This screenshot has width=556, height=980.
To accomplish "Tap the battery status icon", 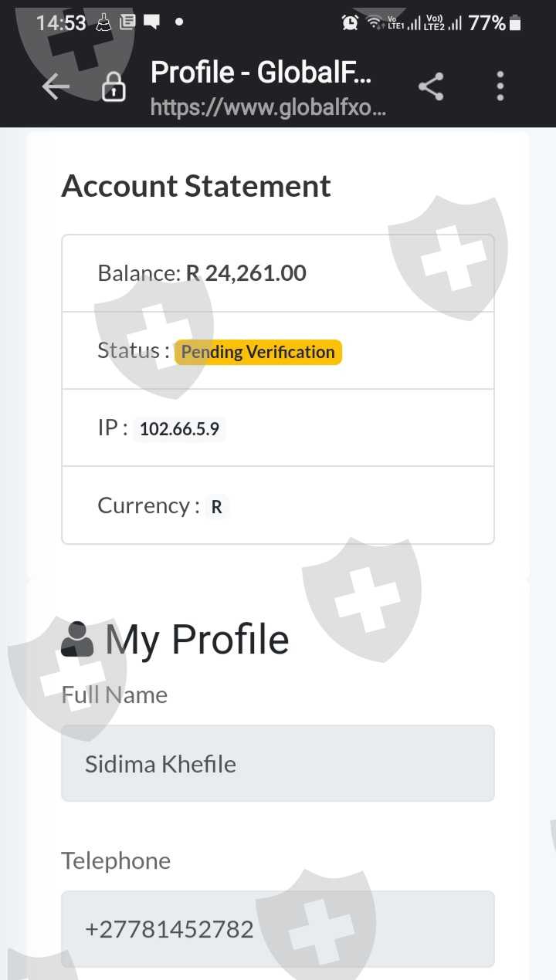I will [516, 23].
